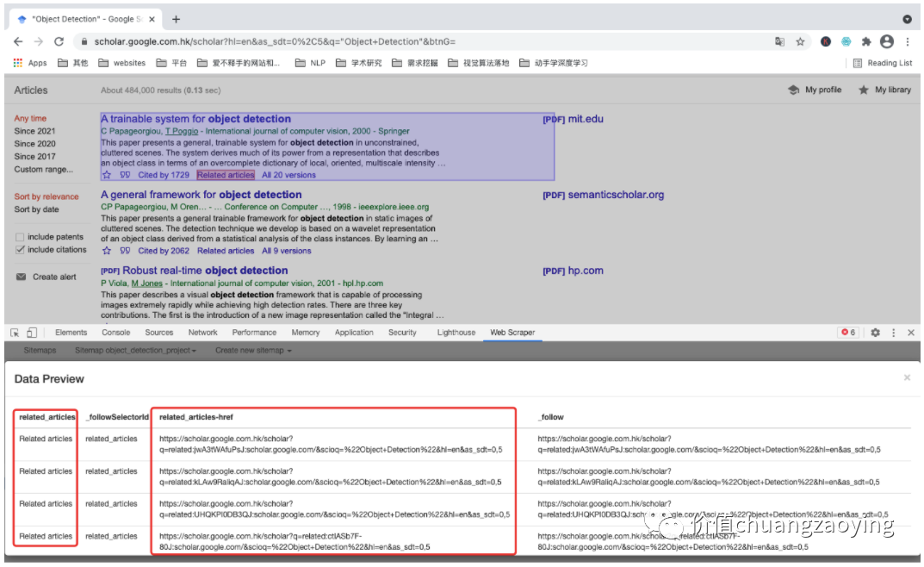This screenshot has height=567, width=924.
Task: Open the hp.com PDF link
Action: click(573, 271)
